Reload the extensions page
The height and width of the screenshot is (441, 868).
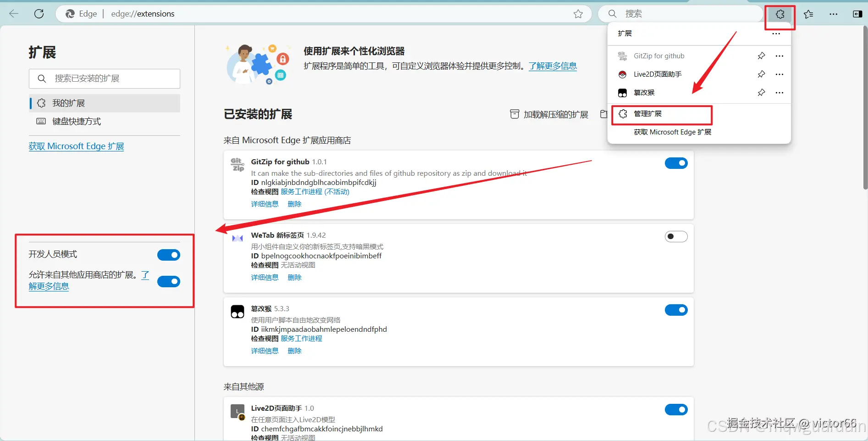[39, 14]
